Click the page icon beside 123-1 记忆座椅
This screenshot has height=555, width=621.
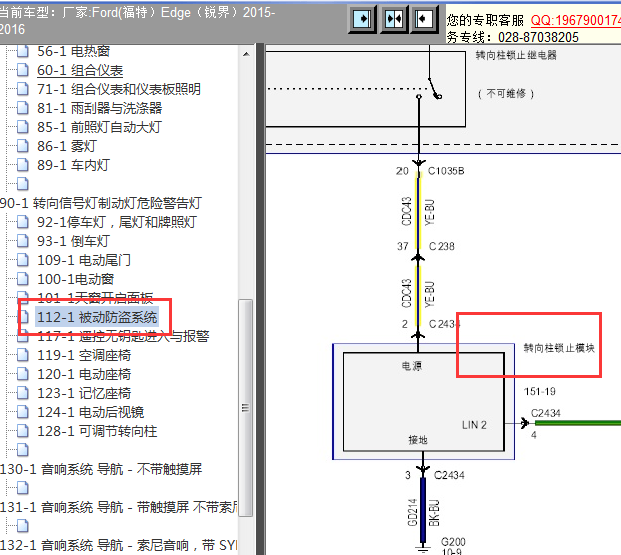(x=23, y=393)
